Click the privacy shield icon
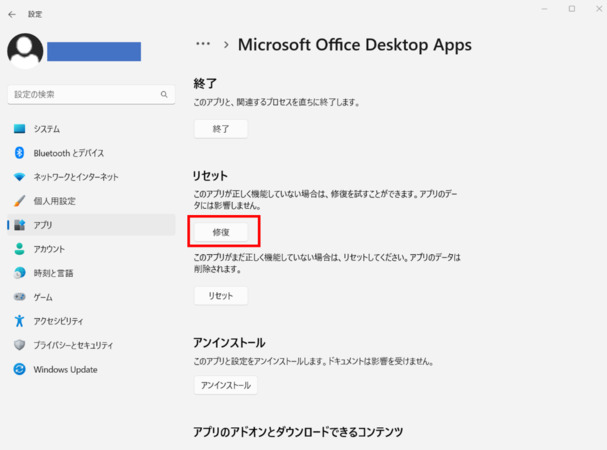The height and width of the screenshot is (450, 607). (x=19, y=345)
